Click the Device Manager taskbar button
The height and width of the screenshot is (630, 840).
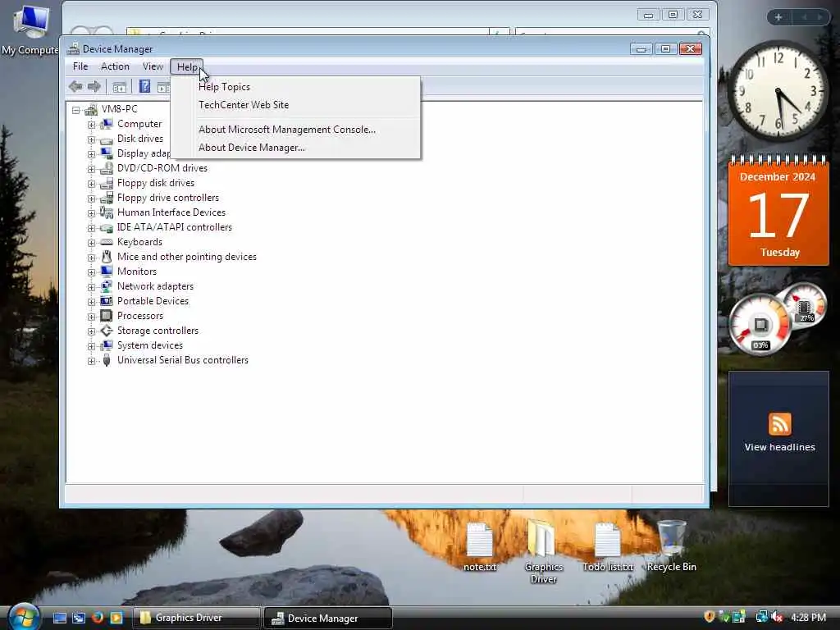[328, 618]
